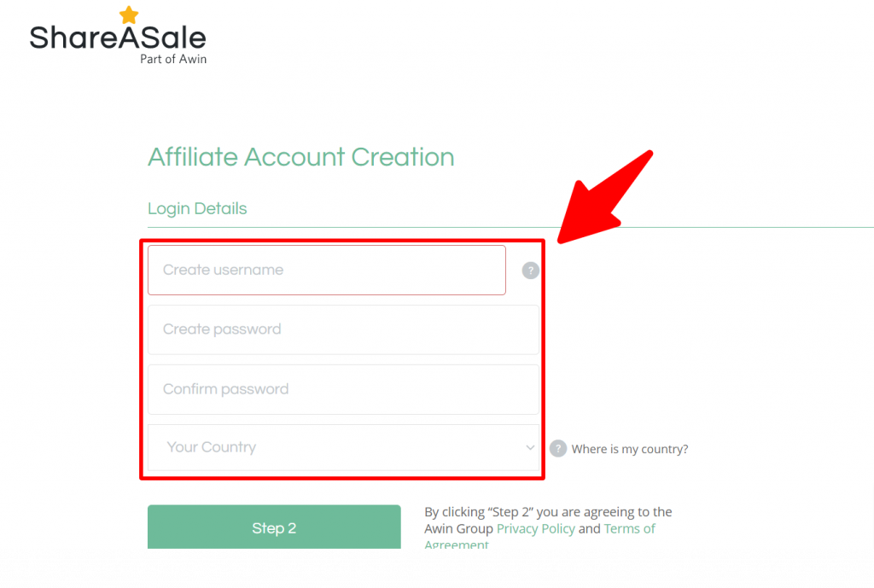Click the ShareASale logo

tap(118, 38)
